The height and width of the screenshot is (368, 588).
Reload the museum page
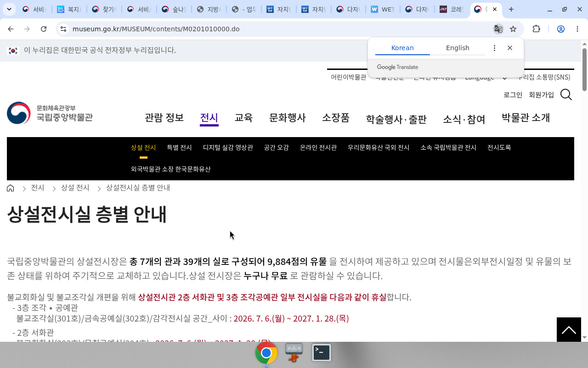click(44, 29)
